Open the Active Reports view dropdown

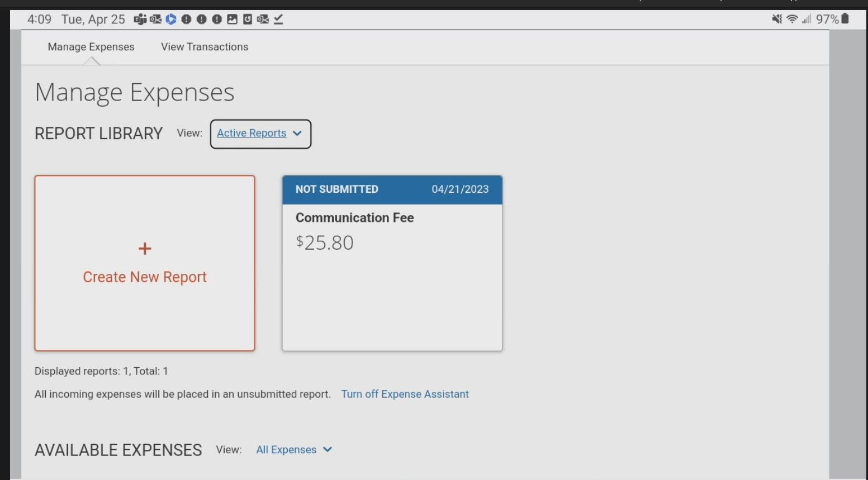tap(260, 134)
